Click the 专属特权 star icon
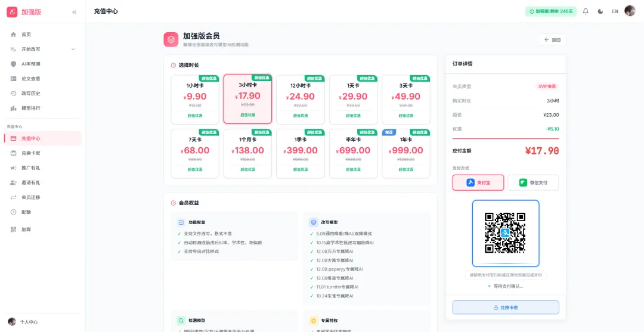Image resolution: width=644 pixels, height=332 pixels. tap(314, 320)
